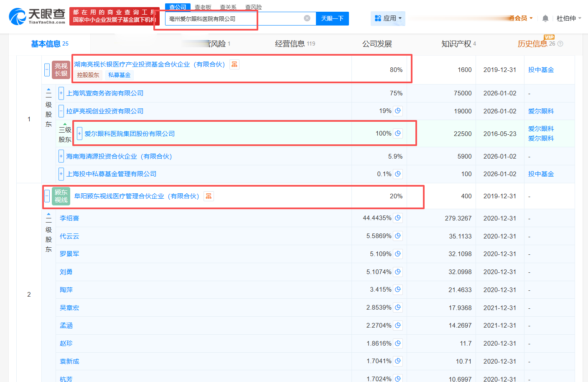Viewport: 588px width, 382px height.
Task: Collapse the 阜阳颍东视线 shareholder row
Action: click(x=47, y=196)
